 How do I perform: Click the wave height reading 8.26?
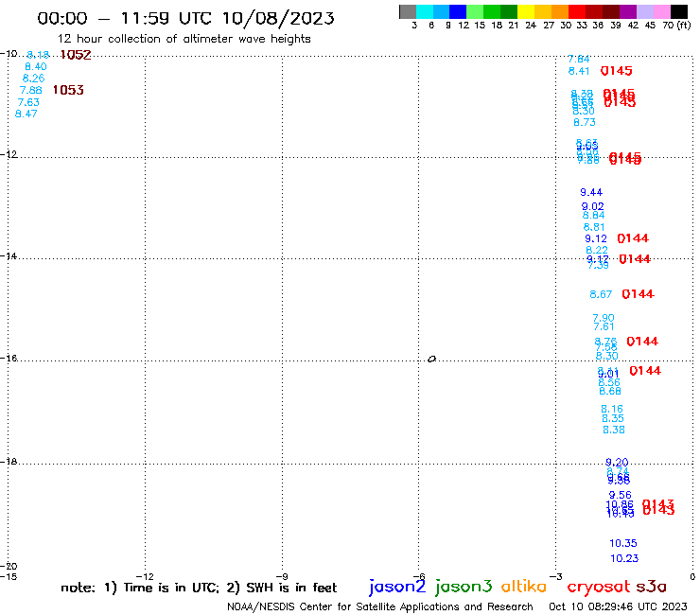(x=33, y=79)
